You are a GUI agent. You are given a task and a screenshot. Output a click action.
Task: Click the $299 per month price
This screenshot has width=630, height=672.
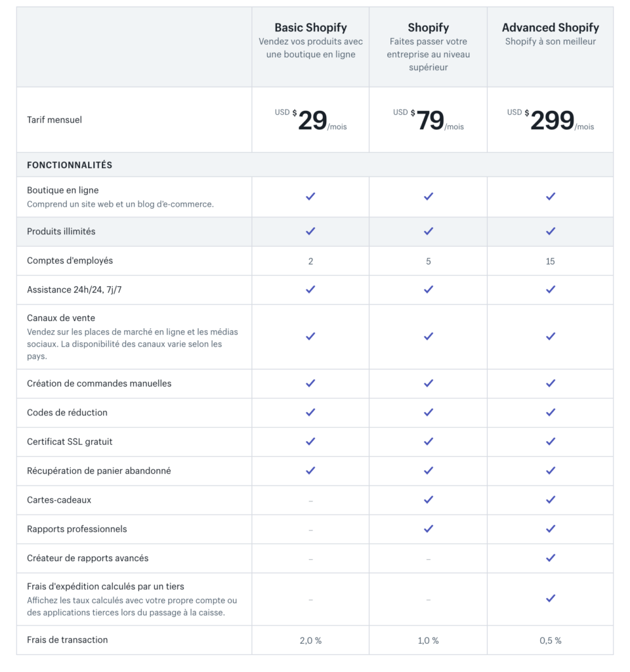click(x=552, y=121)
